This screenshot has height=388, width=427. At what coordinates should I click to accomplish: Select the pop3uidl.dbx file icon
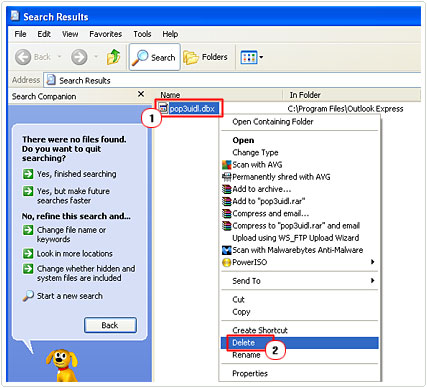(163, 108)
